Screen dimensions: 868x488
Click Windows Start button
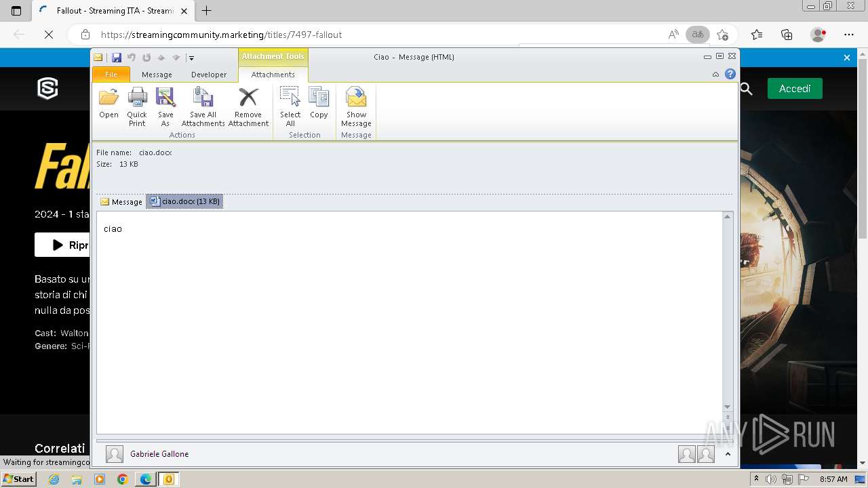point(19,479)
